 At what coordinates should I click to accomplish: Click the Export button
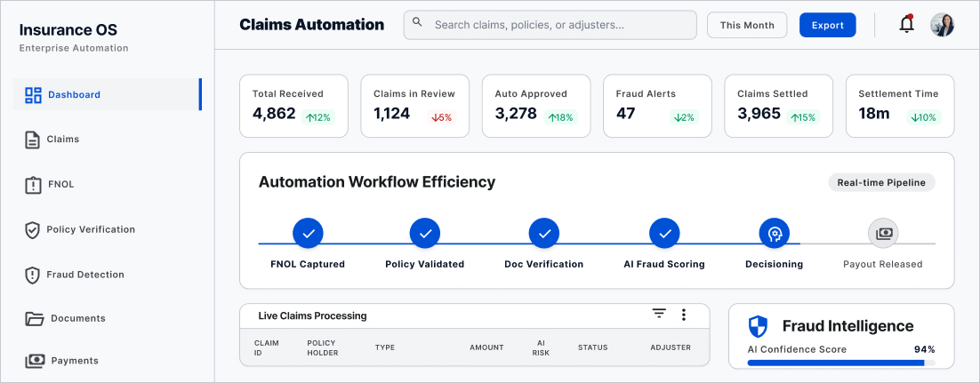click(828, 25)
